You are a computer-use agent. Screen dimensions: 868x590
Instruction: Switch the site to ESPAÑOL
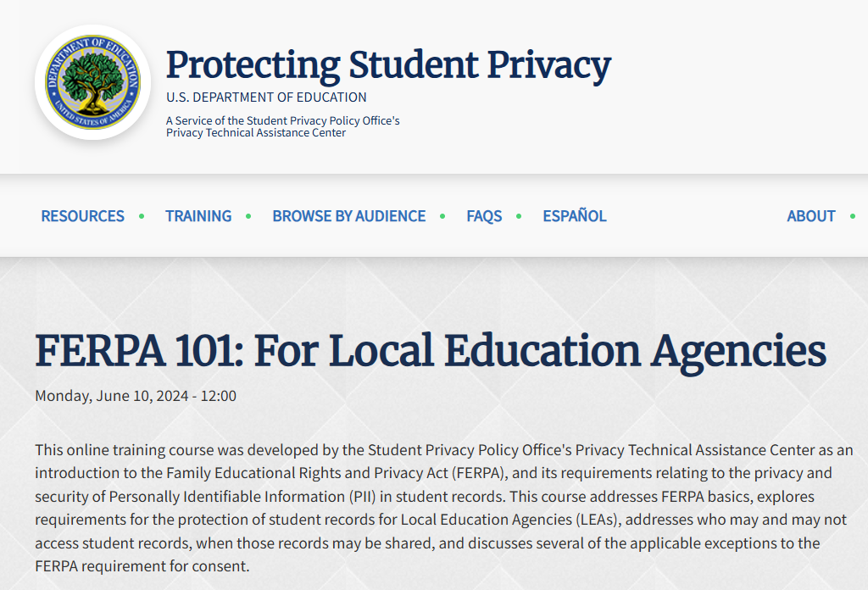pyautogui.click(x=574, y=216)
